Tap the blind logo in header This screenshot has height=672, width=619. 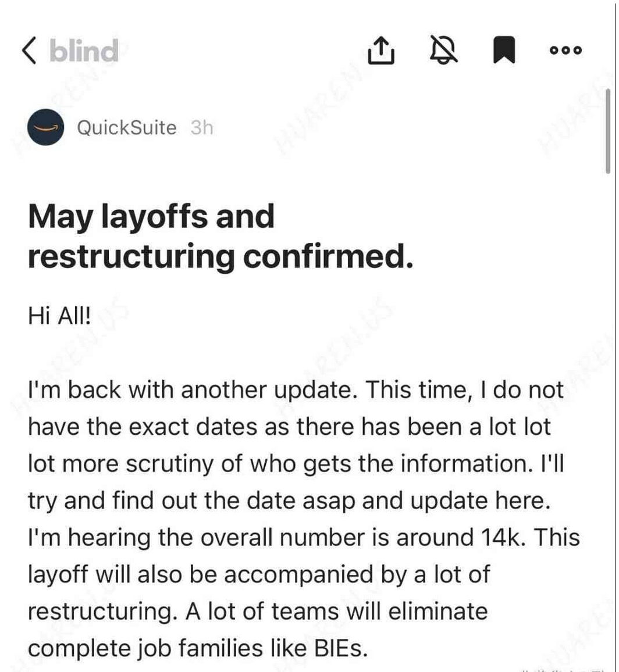(x=84, y=51)
